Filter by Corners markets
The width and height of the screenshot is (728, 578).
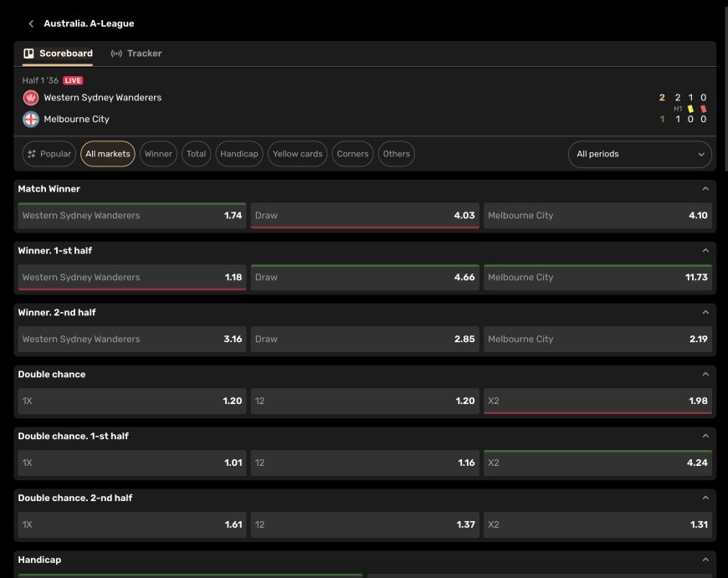pos(353,154)
